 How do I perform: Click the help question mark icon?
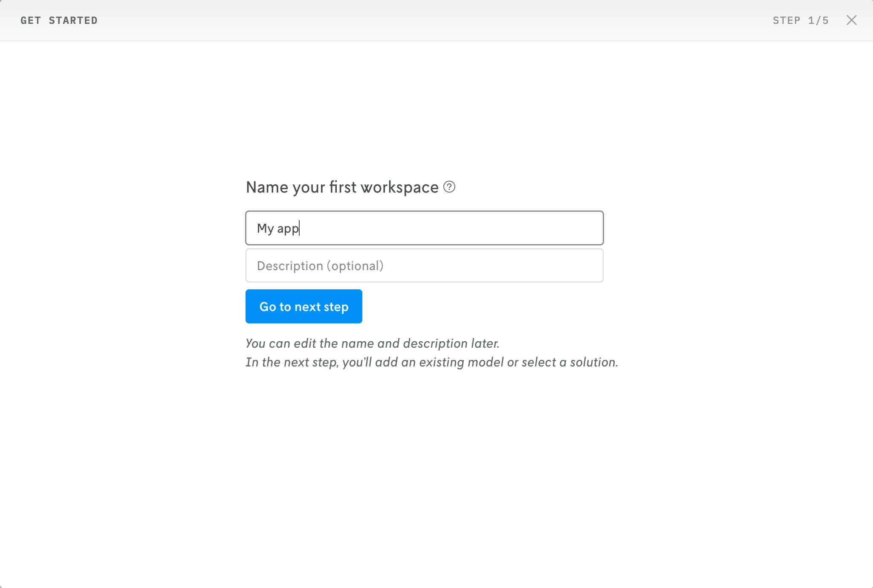[449, 187]
